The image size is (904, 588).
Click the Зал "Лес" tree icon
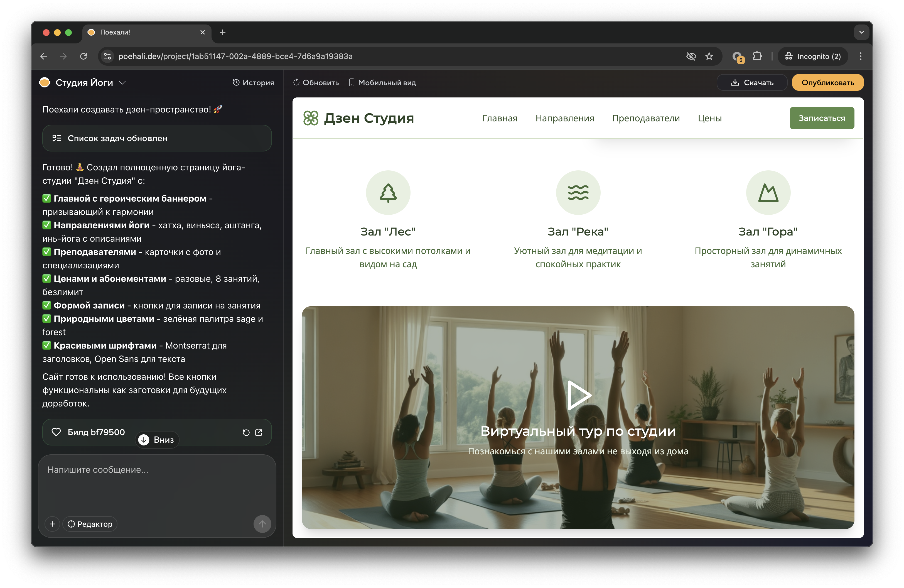pos(388,193)
